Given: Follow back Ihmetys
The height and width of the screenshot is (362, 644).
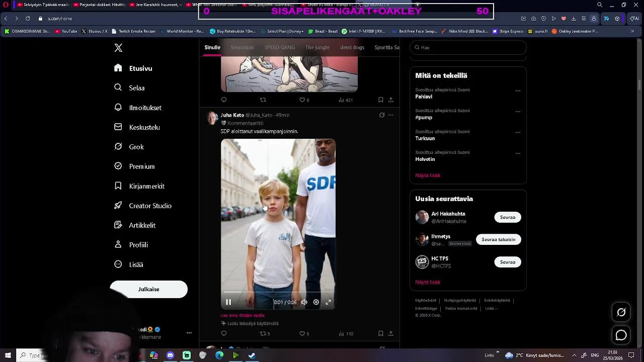Looking at the screenshot, I should pyautogui.click(x=499, y=239).
